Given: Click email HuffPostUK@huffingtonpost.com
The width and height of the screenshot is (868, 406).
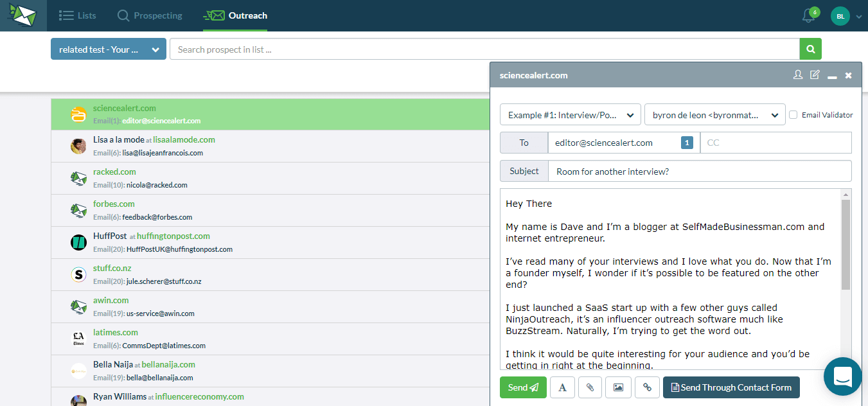Looking at the screenshot, I should click(x=179, y=249).
